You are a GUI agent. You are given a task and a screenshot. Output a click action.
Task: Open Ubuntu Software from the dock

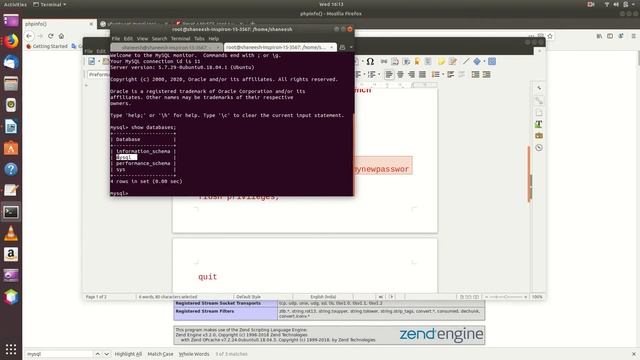[11, 148]
